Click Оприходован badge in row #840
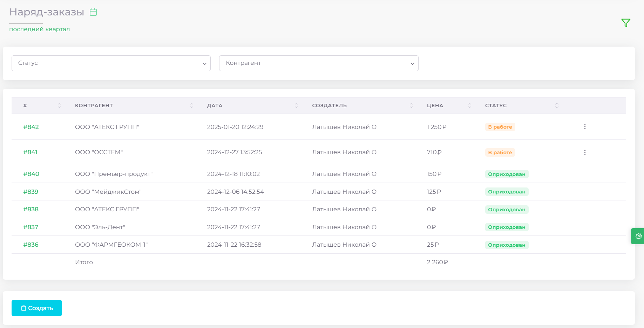Image resolution: width=644 pixels, height=328 pixels. click(507, 174)
